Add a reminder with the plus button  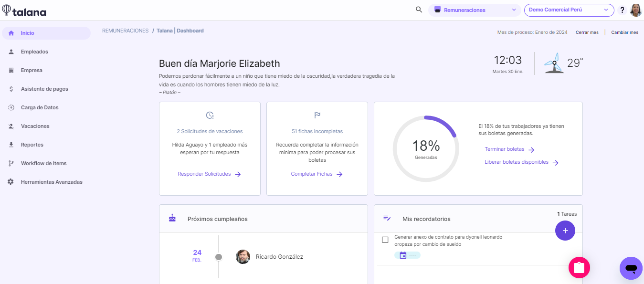(x=565, y=231)
